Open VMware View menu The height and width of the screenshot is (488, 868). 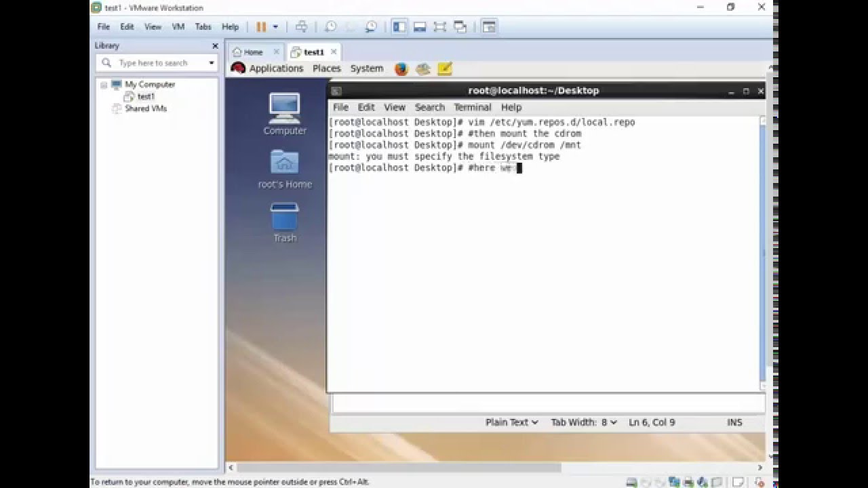[x=153, y=27]
